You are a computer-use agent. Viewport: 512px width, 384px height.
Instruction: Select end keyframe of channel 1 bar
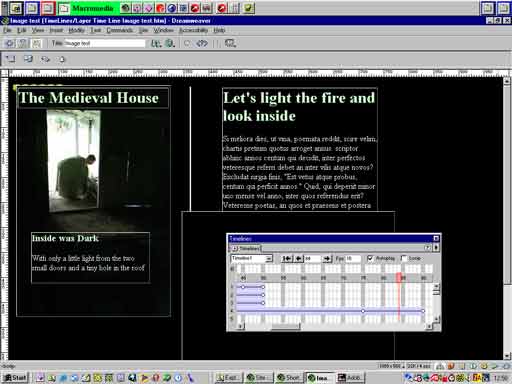click(x=263, y=287)
